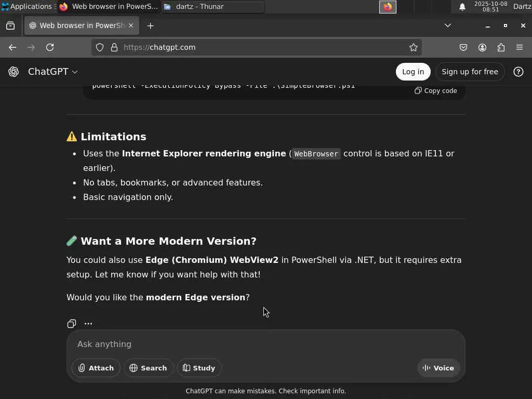The height and width of the screenshot is (399, 532).
Task: Start Voice mode
Action: (x=438, y=368)
